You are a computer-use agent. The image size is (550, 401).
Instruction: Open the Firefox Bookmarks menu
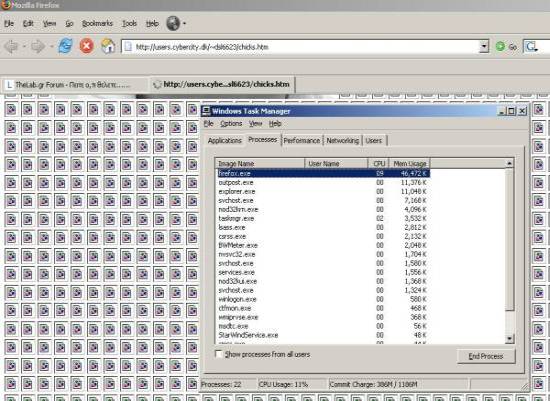pos(97,24)
